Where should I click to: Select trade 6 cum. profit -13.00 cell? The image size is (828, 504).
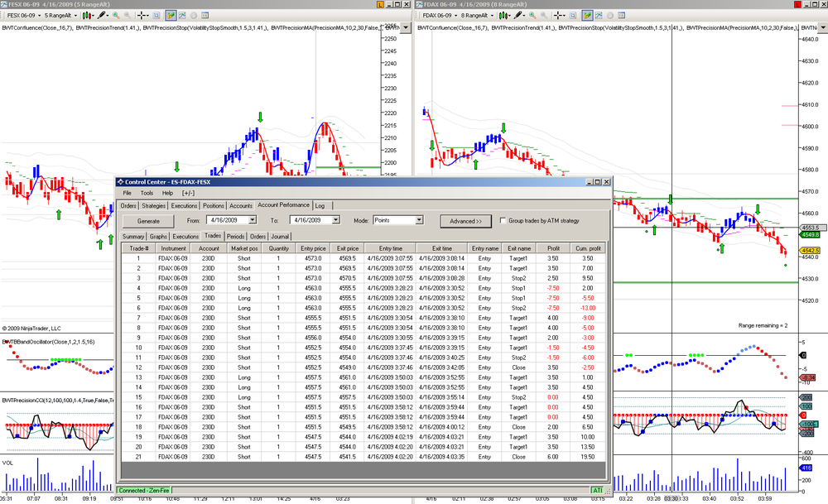tap(588, 308)
